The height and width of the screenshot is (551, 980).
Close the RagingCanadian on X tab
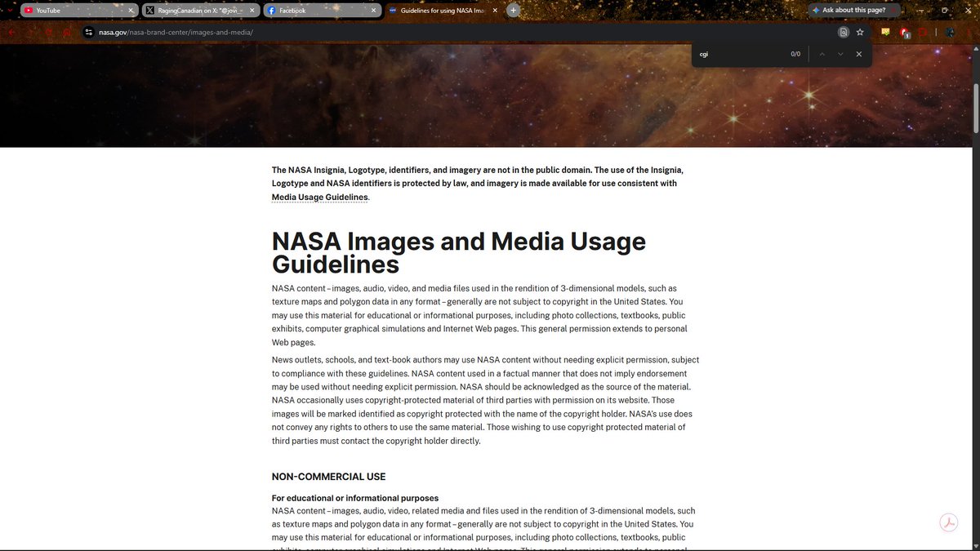point(252,11)
